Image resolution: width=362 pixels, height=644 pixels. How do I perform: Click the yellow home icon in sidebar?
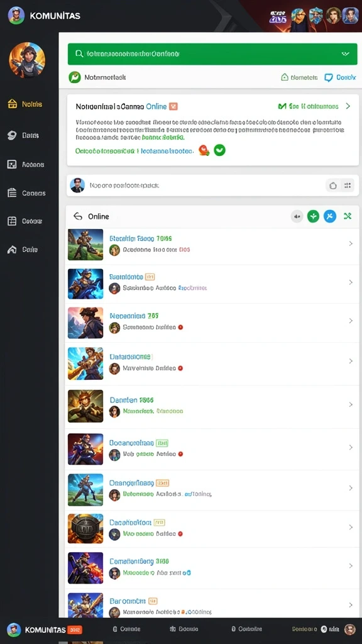(12, 104)
